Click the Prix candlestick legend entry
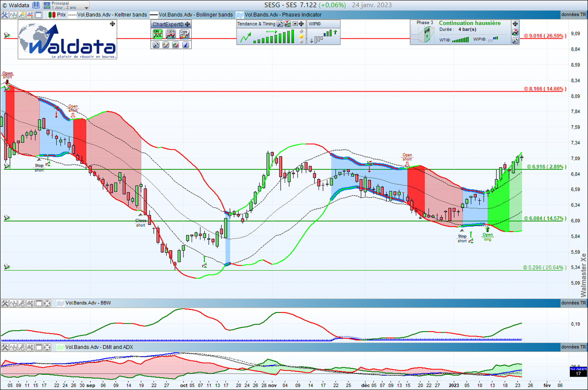Screen dimensions: 588x390 tap(57, 15)
